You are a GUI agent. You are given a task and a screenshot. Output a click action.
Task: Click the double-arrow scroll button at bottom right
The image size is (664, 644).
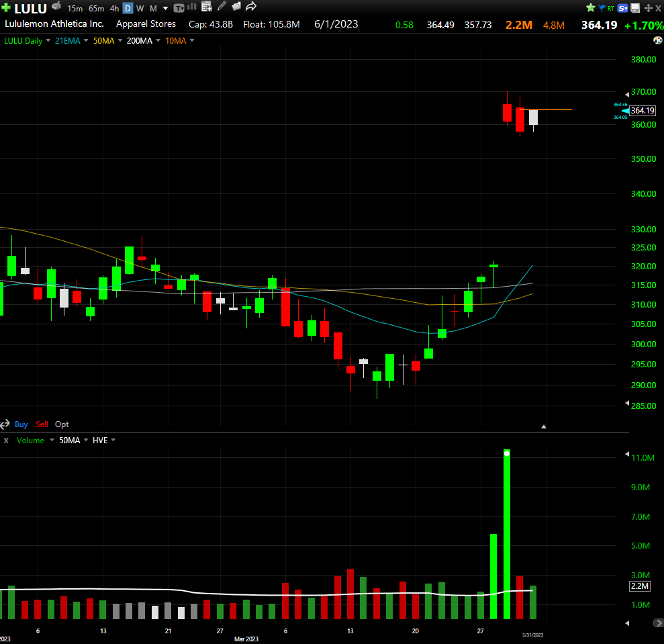click(659, 623)
